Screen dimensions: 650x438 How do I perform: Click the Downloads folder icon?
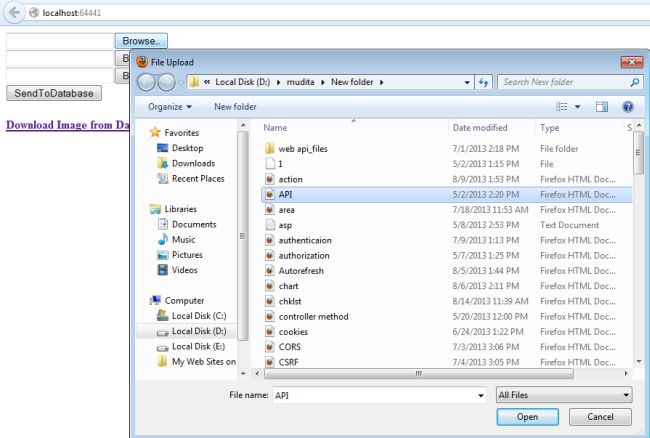point(162,163)
